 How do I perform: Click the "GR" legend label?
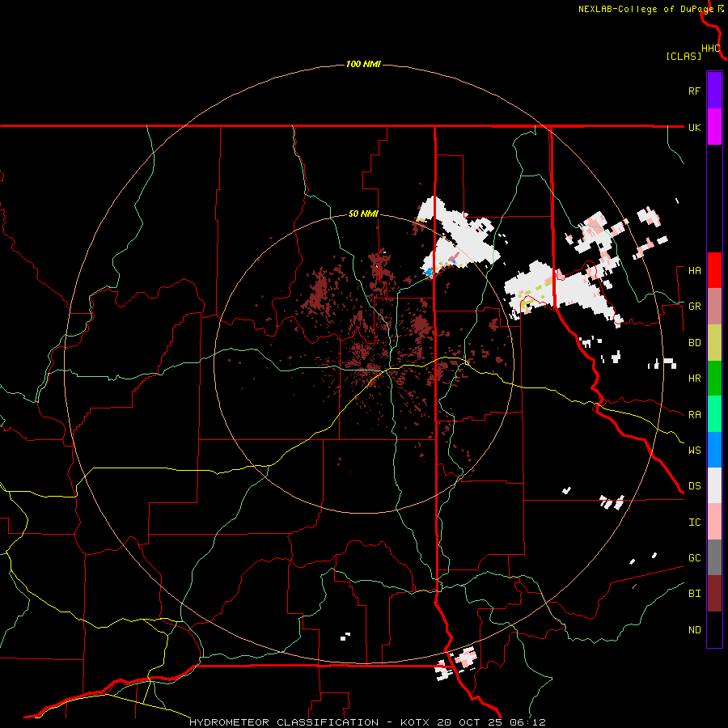(x=694, y=307)
